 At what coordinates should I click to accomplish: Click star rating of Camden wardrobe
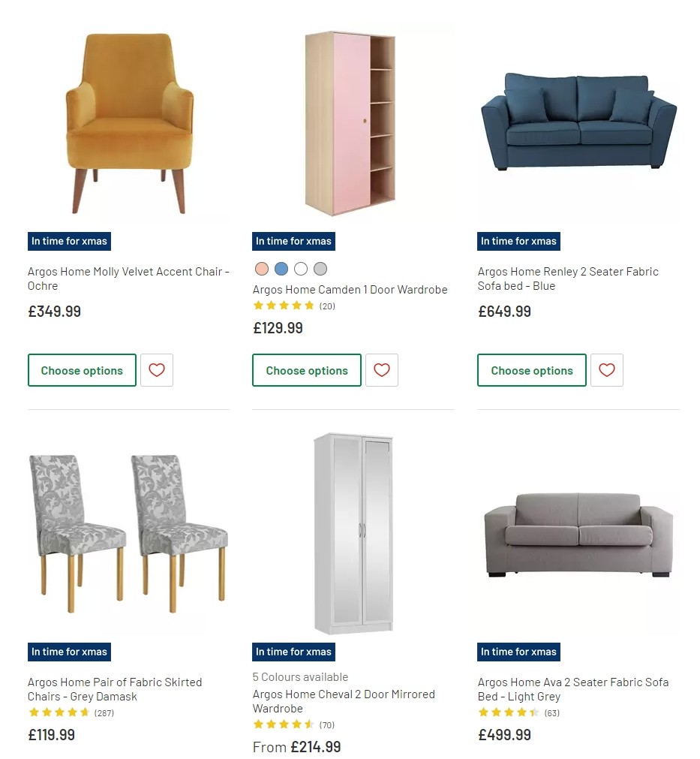click(284, 306)
